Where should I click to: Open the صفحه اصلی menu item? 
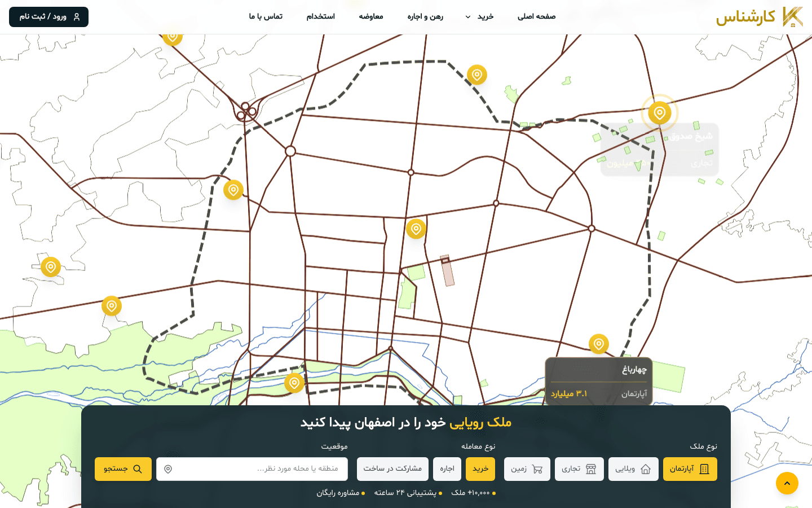pos(536,16)
